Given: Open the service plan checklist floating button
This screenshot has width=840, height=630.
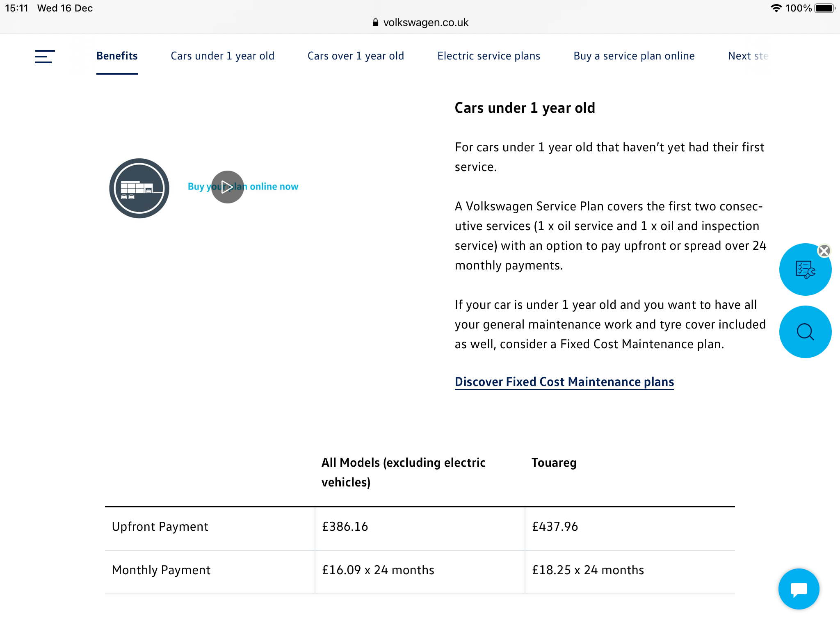Looking at the screenshot, I should [805, 269].
